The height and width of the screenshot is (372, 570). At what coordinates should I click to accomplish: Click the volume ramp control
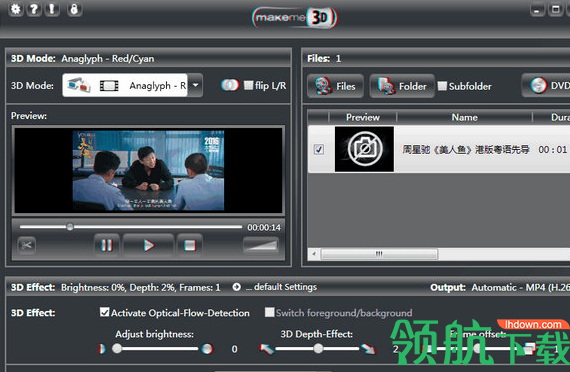click(x=261, y=245)
